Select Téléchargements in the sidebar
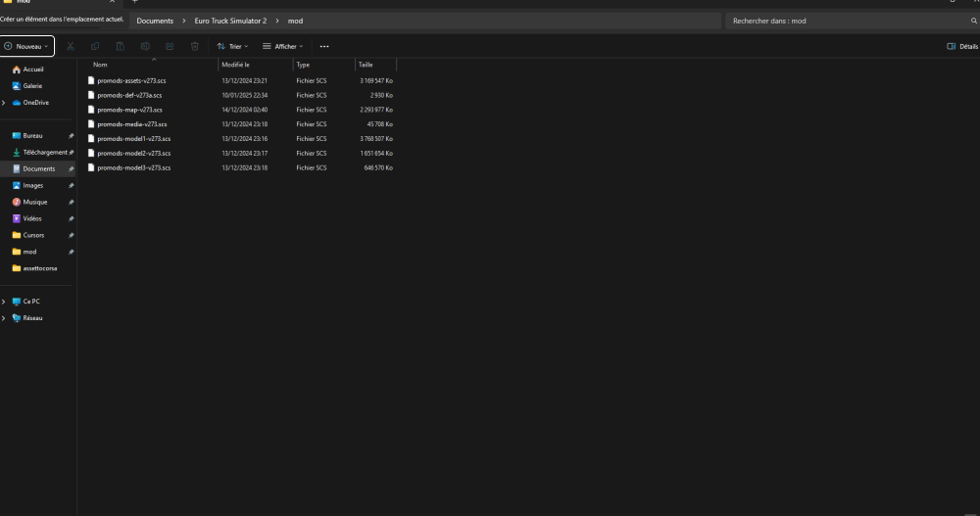980x516 pixels. tap(45, 152)
